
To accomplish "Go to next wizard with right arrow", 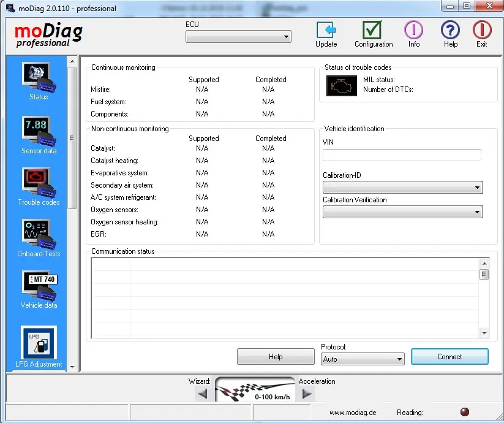I will (307, 394).
